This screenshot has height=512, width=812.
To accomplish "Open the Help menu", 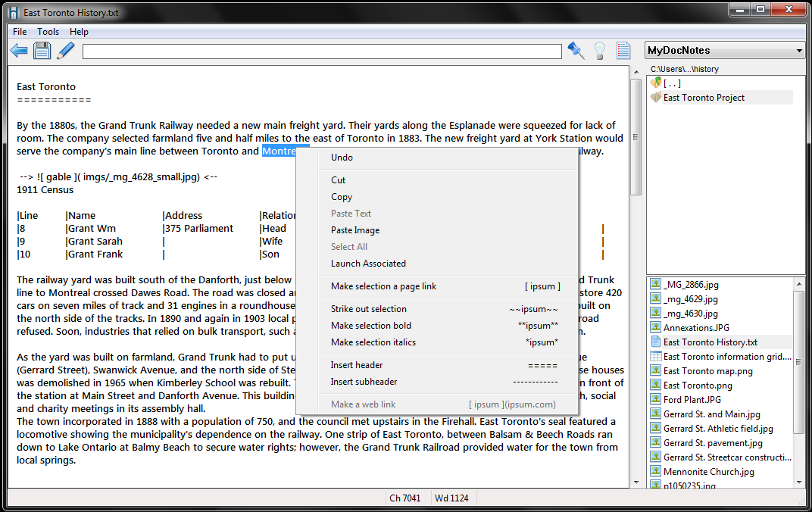I will tap(80, 32).
